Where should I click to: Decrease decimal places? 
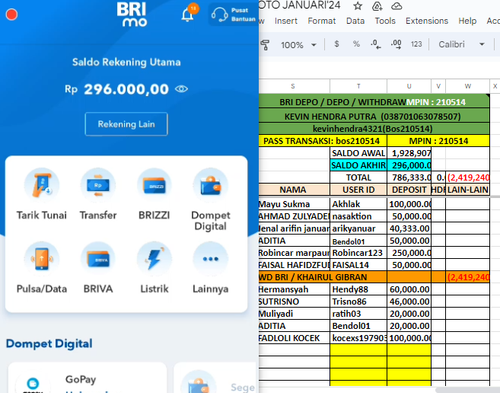pyautogui.click(x=376, y=44)
